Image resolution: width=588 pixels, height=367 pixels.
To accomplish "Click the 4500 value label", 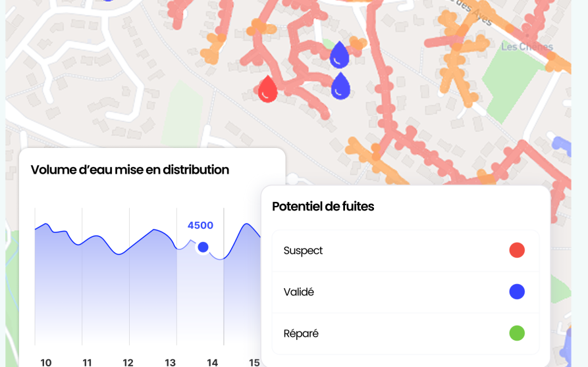I will [x=200, y=226].
